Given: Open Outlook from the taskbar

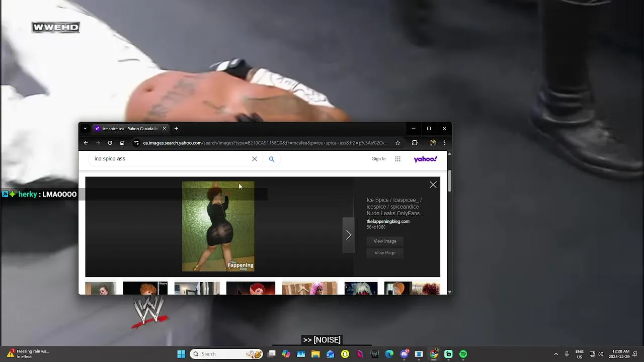Looking at the screenshot, I should pyautogui.click(x=330, y=354).
